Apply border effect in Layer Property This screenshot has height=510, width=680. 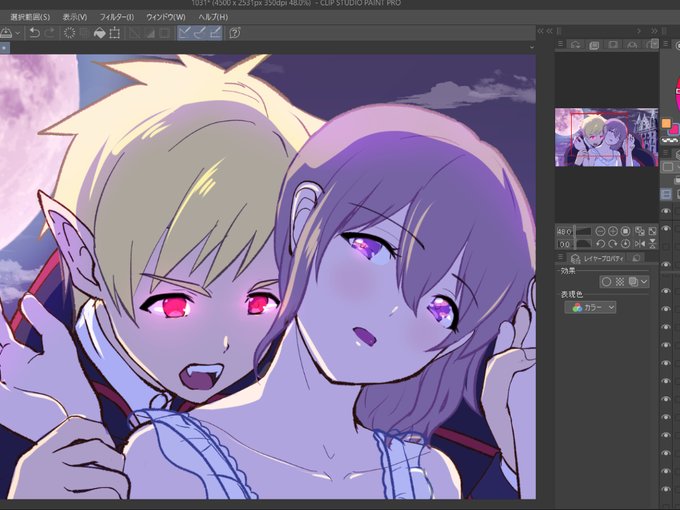606,282
